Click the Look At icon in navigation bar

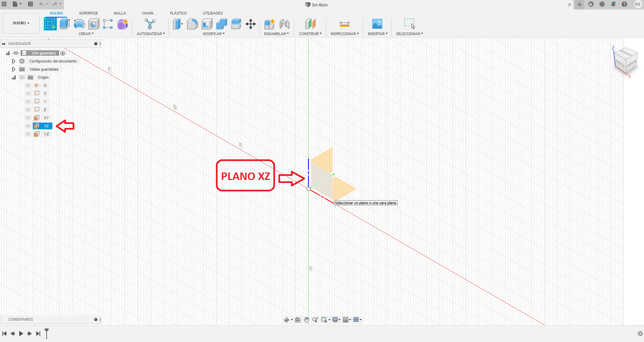pyautogui.click(x=298, y=320)
